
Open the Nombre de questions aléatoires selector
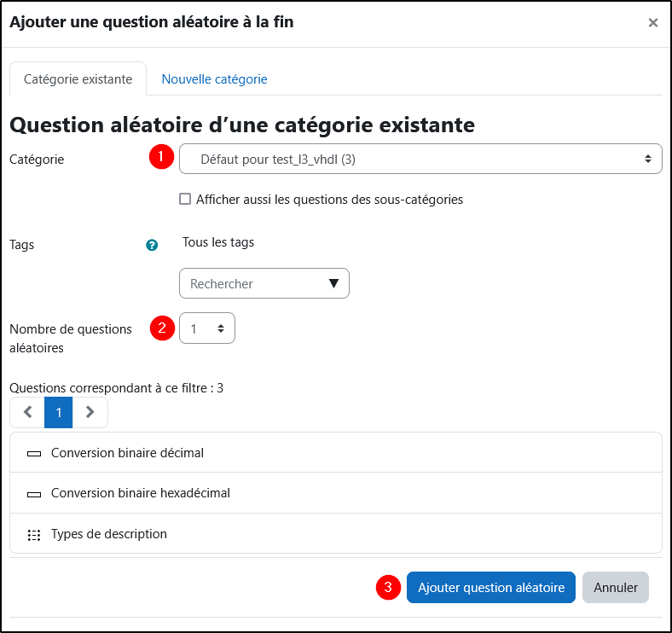(x=207, y=328)
